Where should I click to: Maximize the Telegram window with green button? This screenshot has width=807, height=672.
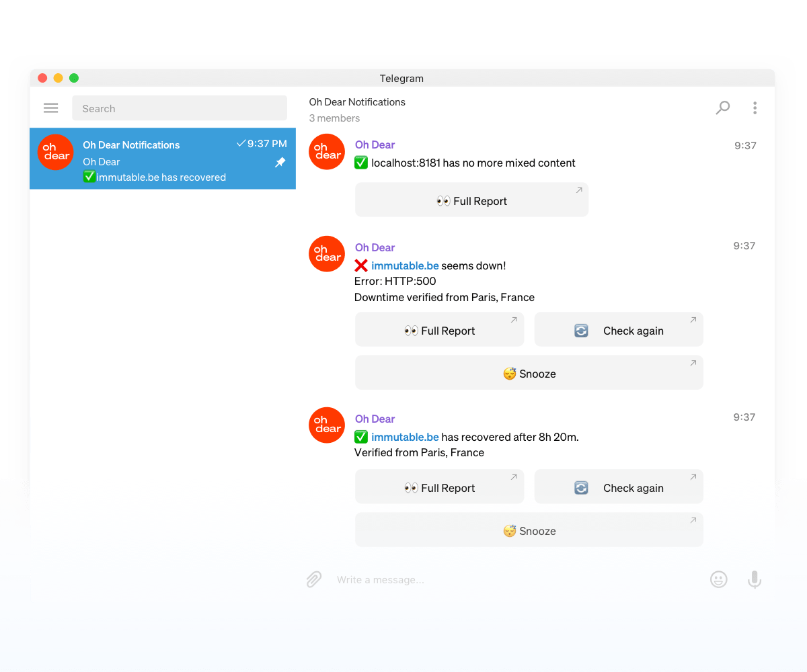click(74, 78)
